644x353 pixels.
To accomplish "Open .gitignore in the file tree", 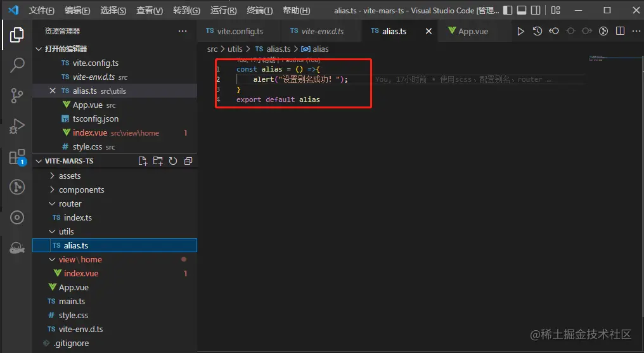I will (x=115, y=343).
